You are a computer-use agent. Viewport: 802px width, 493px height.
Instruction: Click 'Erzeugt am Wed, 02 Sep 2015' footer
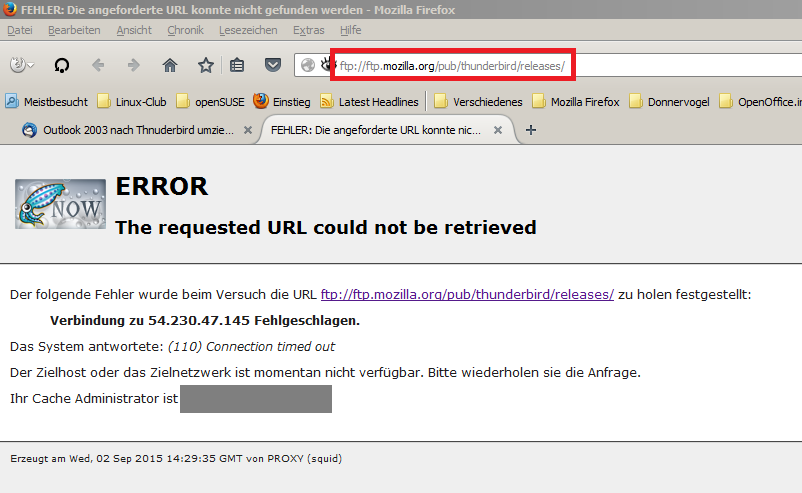176,459
